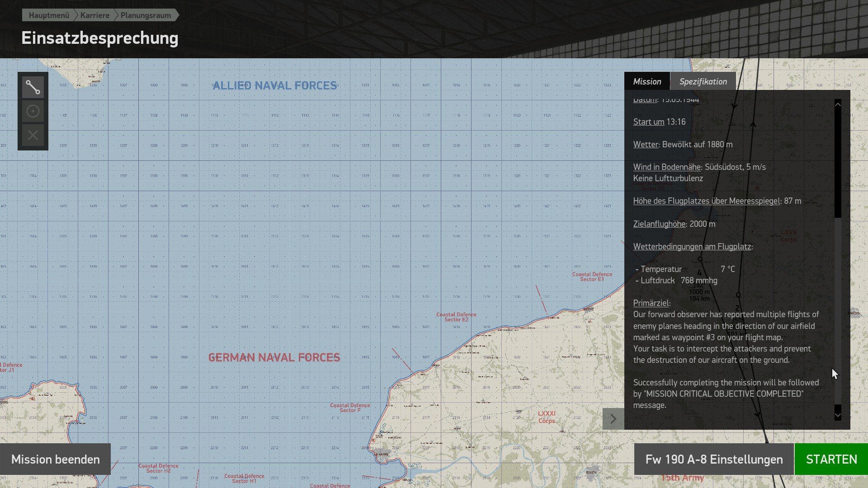This screenshot has height=488, width=868.
Task: Open Karriere from the breadcrumb
Action: pos(95,15)
